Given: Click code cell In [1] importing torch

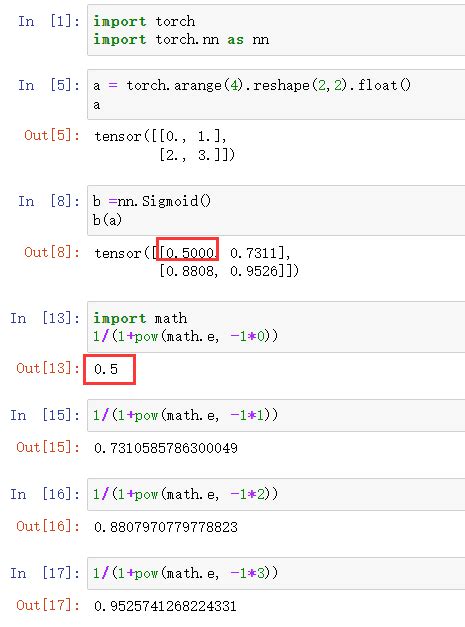Looking at the screenshot, I should 276,30.
